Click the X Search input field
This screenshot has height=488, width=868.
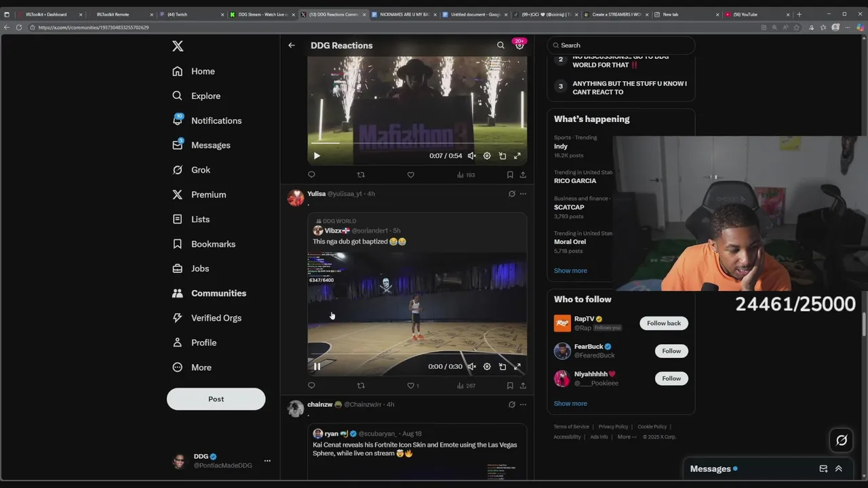(x=621, y=45)
